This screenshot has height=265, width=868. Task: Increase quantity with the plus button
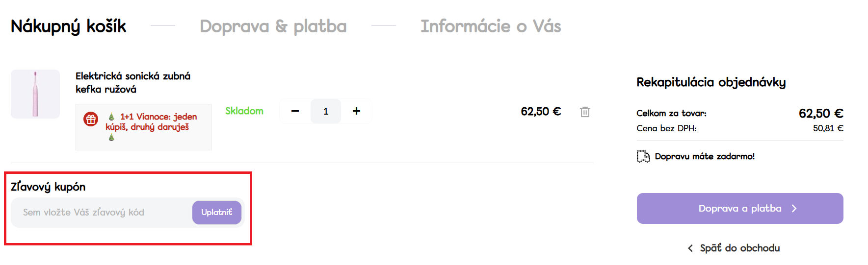tap(356, 111)
